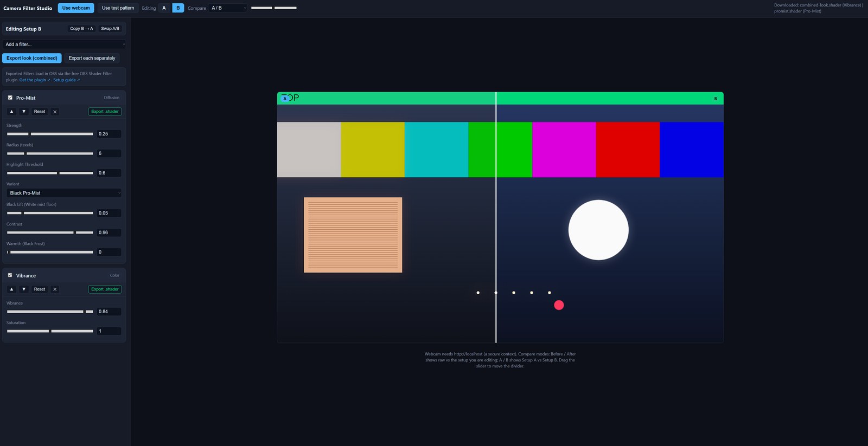Screen dimensions: 868x446
Task: Click the Strength value field 0.25
Action: [x=109, y=134]
